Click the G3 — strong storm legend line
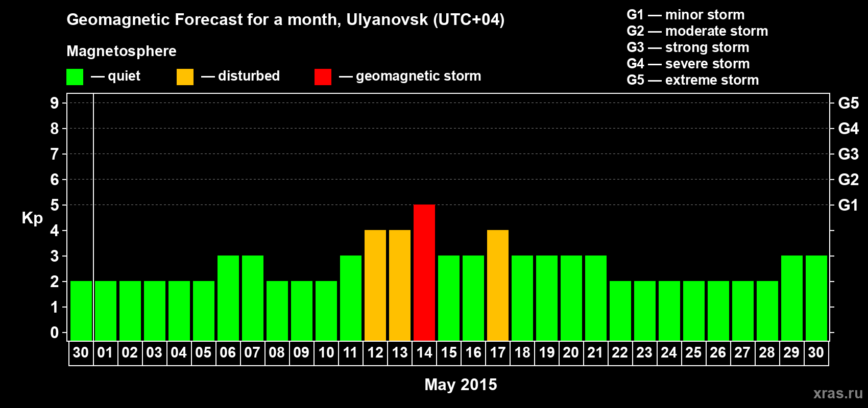Viewport: 868px width, 408px height. 688,47
